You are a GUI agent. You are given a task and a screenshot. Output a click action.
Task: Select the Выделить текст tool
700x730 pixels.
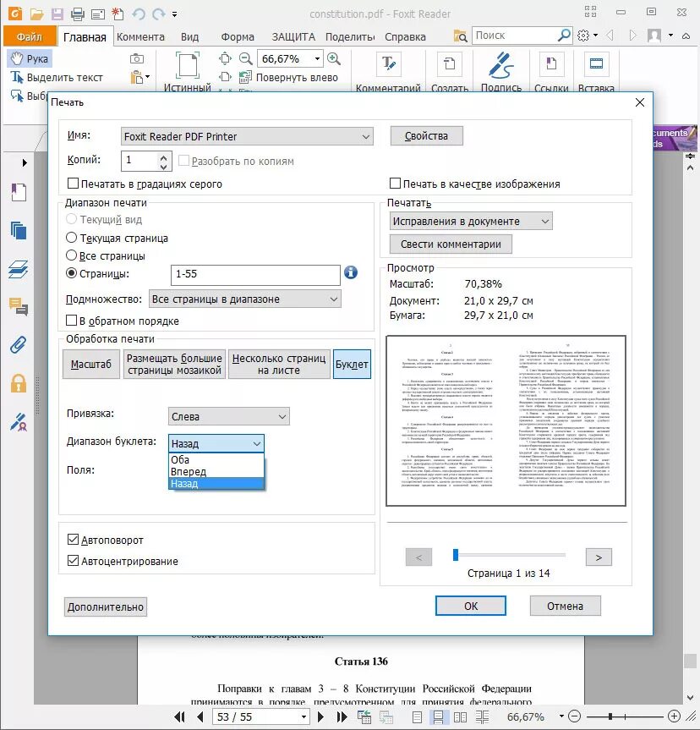point(57,77)
